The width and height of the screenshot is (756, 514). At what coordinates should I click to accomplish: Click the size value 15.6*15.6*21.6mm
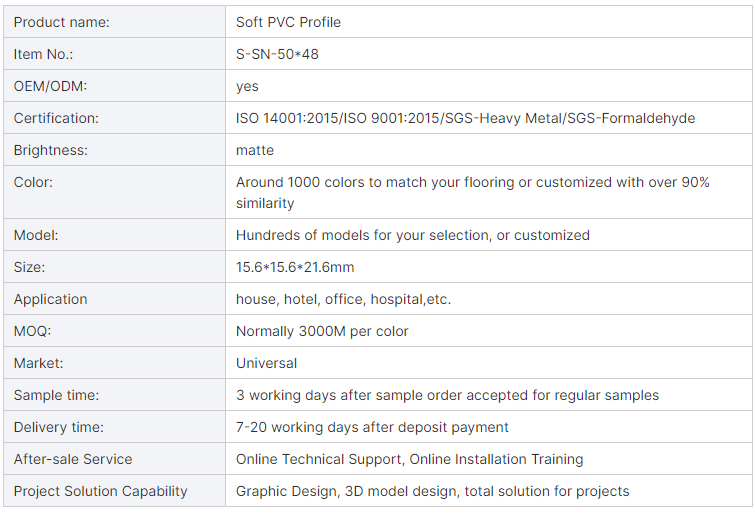[295, 267]
